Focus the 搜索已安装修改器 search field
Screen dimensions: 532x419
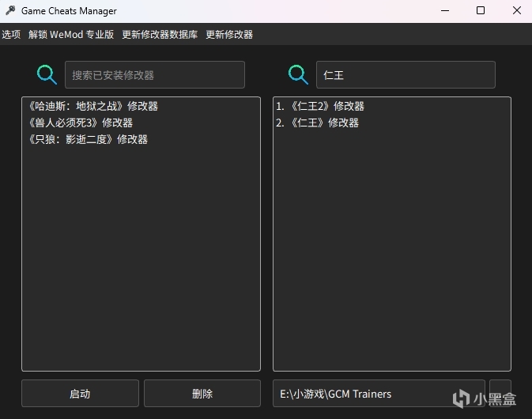[155, 74]
